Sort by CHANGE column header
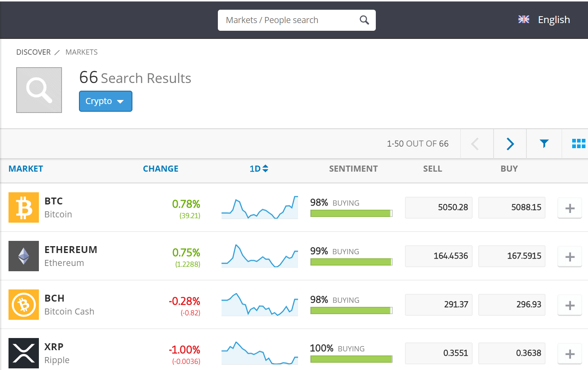Viewport: 588px width, 370px height. pos(161,169)
